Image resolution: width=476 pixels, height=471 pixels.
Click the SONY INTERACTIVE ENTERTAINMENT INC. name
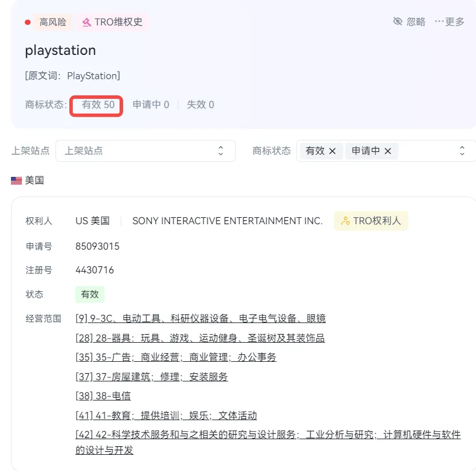tap(228, 221)
